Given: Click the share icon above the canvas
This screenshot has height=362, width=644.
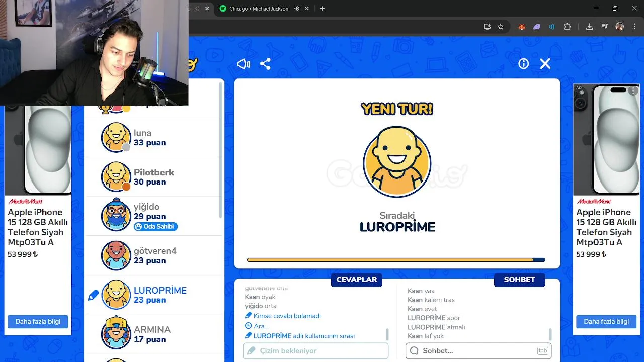Looking at the screenshot, I should click(265, 64).
